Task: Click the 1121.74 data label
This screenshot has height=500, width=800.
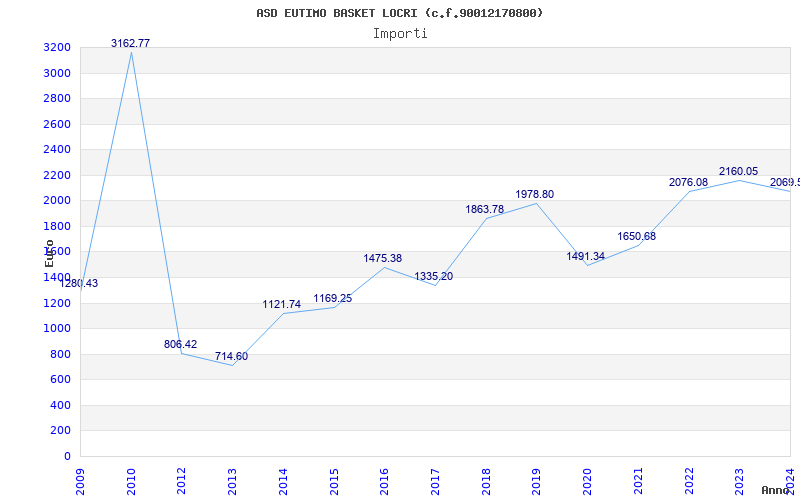Action: click(x=282, y=305)
